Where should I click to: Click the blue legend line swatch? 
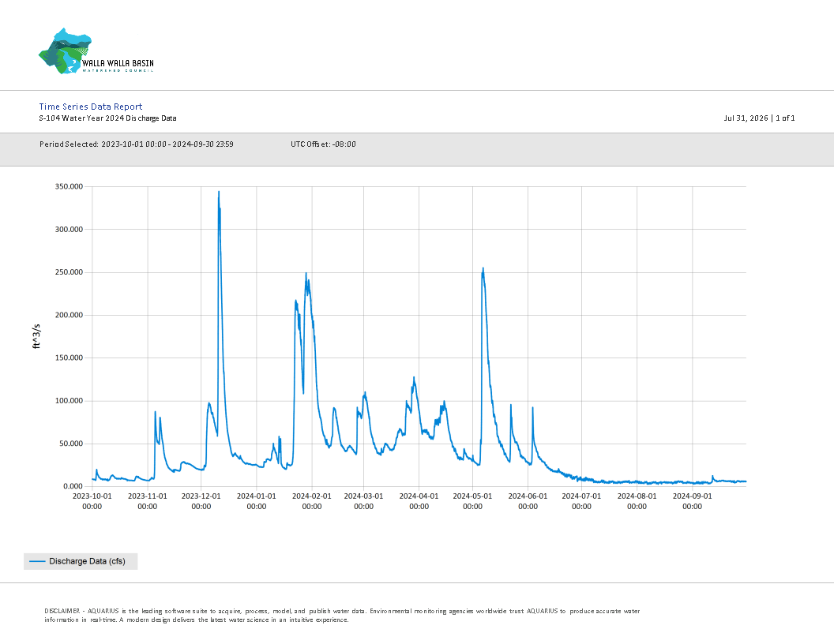tap(37, 561)
